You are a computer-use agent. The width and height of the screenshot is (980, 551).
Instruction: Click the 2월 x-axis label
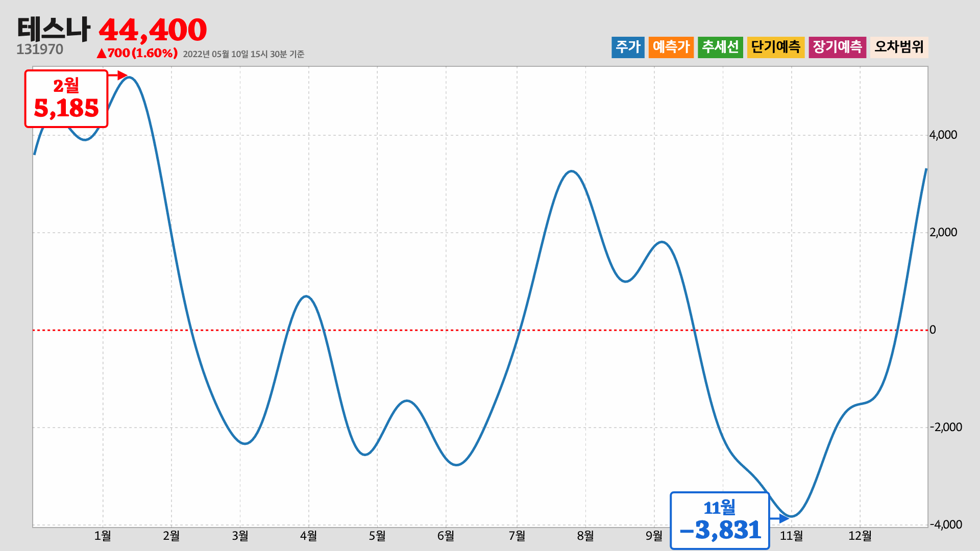coord(171,536)
